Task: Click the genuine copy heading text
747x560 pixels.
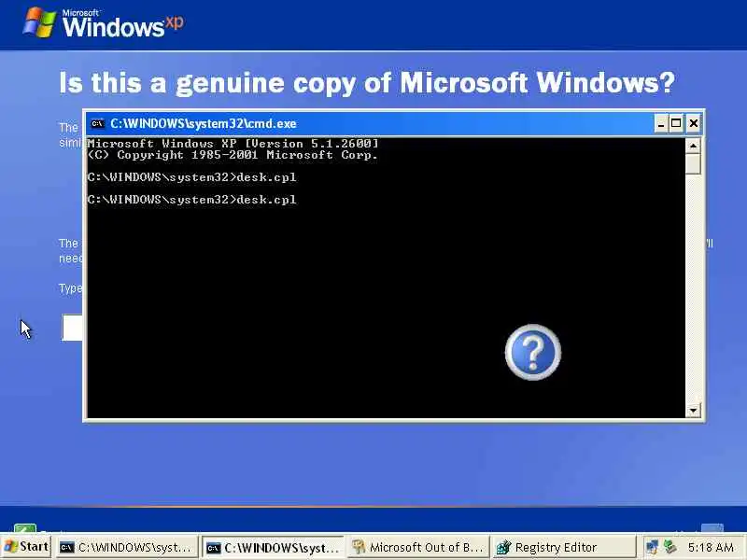Action: 367,83
